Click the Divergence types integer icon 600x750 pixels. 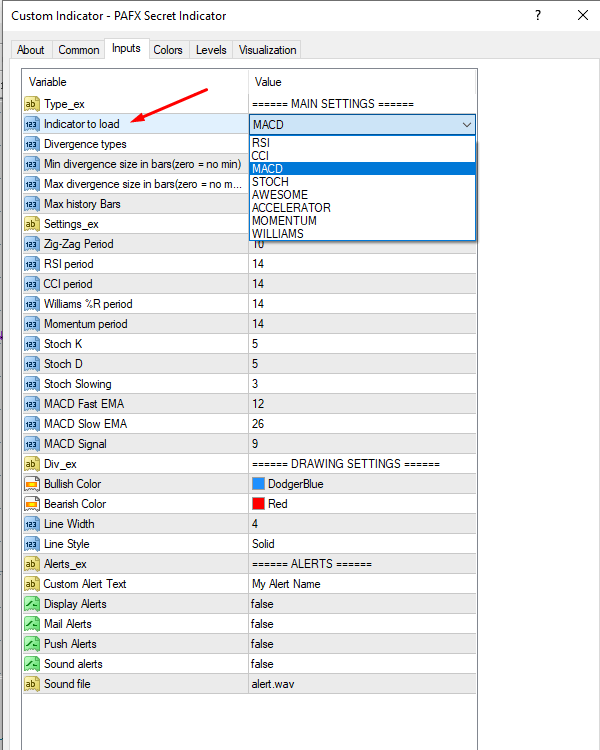[x=32, y=144]
